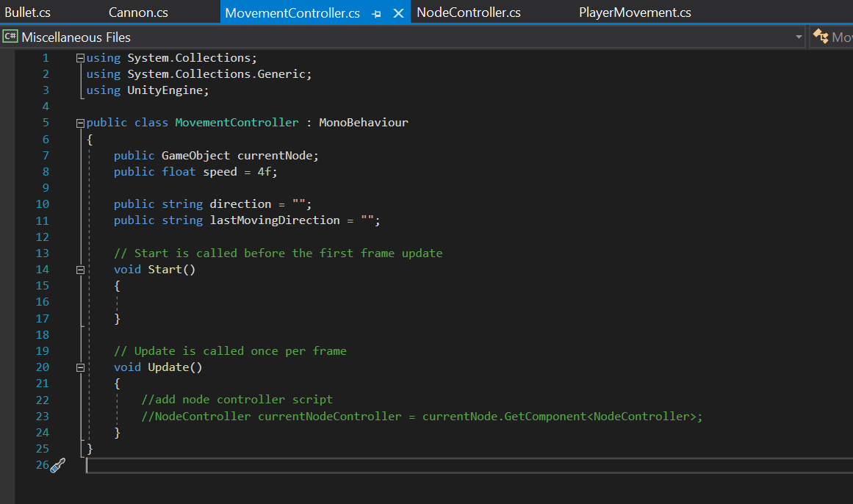Click 'lastMovingDirection' on line 11
This screenshot has width=853, height=504.
pyautogui.click(x=275, y=220)
